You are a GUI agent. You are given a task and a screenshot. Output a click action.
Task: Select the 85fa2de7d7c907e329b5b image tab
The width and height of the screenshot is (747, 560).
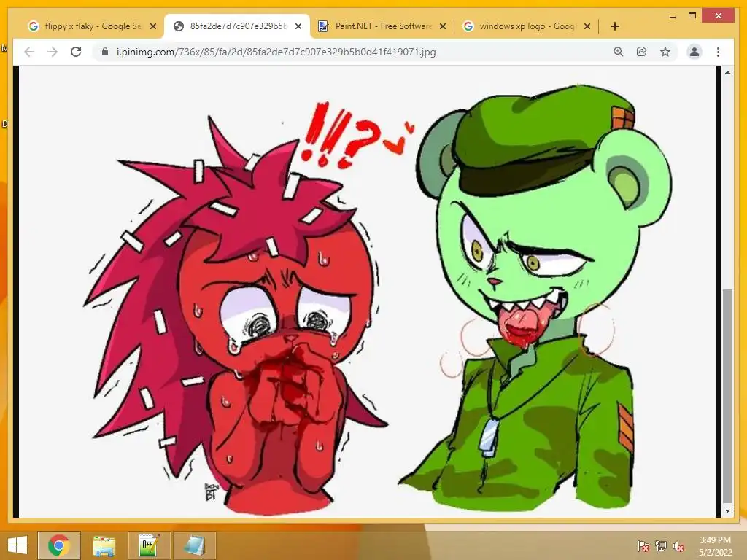tap(237, 26)
